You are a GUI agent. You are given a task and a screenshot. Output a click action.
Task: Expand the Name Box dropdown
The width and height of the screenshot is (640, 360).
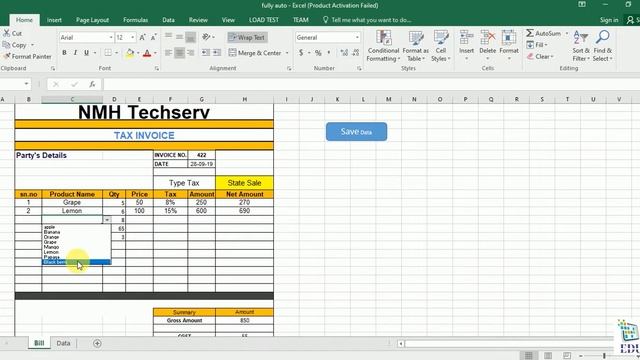[26, 84]
